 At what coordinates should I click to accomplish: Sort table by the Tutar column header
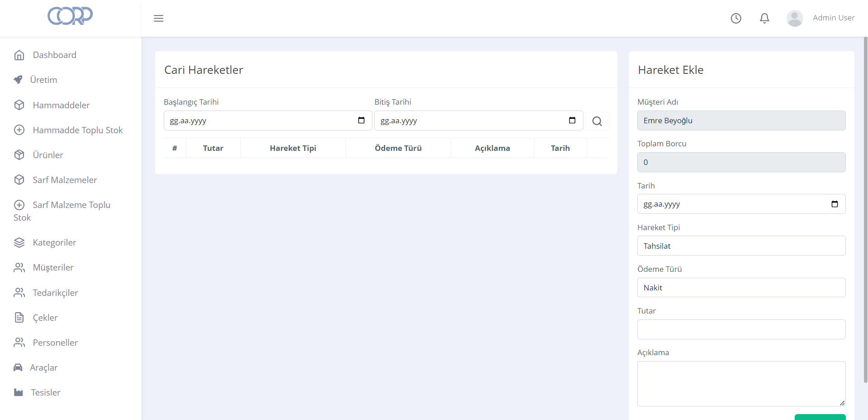pyautogui.click(x=213, y=148)
